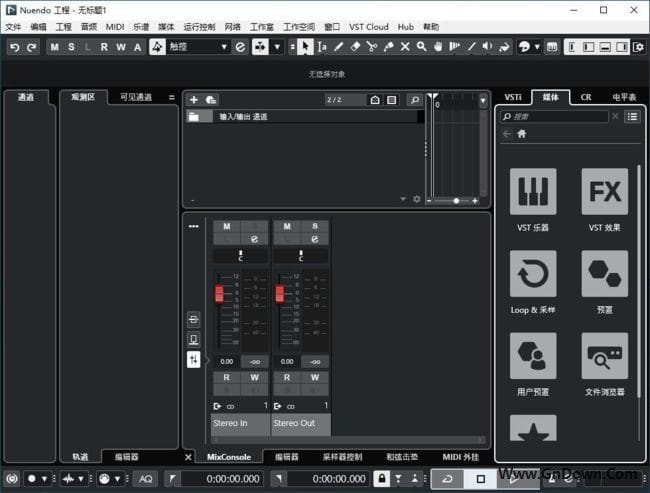Screen dimensions: 650x493
Task: Expand the audio record mode dropdown
Action: coord(80,479)
